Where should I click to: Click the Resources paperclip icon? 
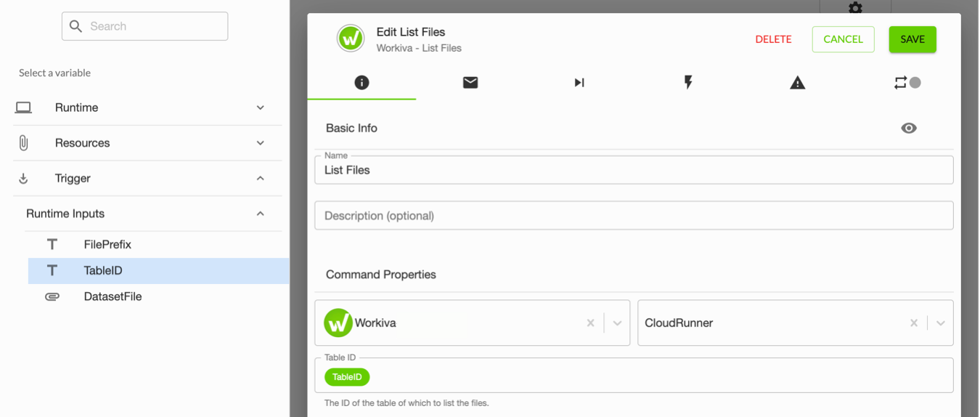tap(23, 143)
